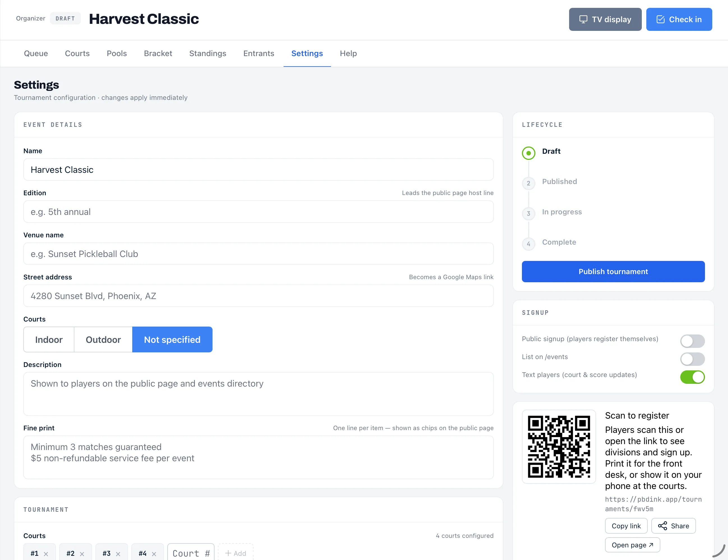Enable Public signup toggle

[x=692, y=341]
